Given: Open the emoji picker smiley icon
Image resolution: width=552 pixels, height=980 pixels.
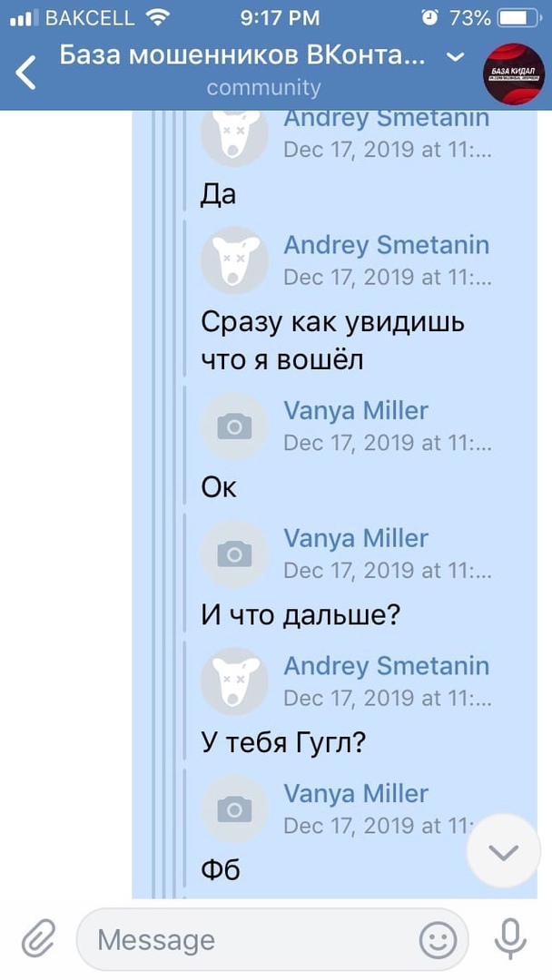Looking at the screenshot, I should (439, 940).
